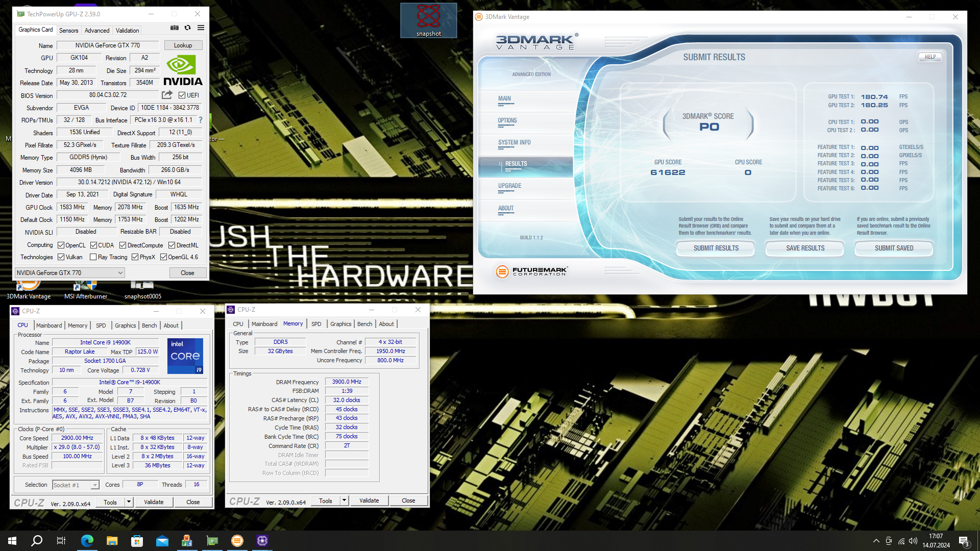Image resolution: width=980 pixels, height=551 pixels.
Task: Open Microsoft Store from taskbar
Action: (x=137, y=541)
